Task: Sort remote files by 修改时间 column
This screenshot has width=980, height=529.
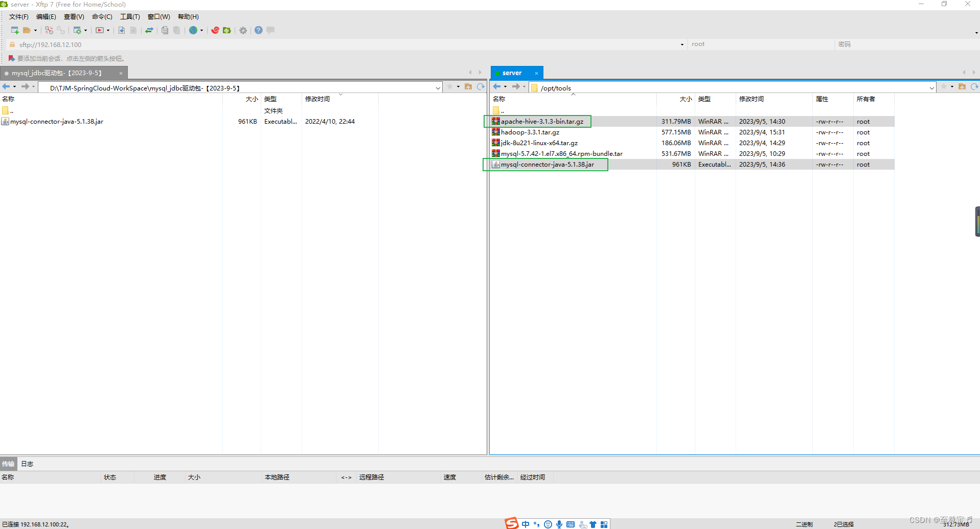Action: (x=751, y=99)
